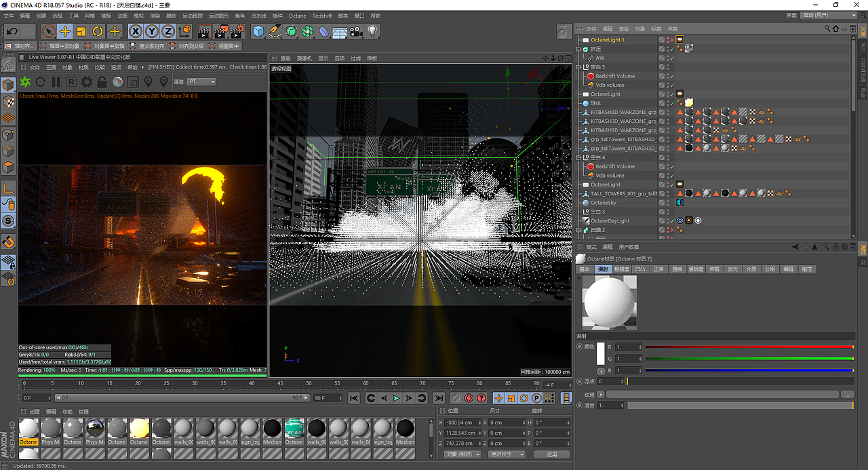
Task: Open the PT render channel dropdown
Action: click(x=202, y=82)
